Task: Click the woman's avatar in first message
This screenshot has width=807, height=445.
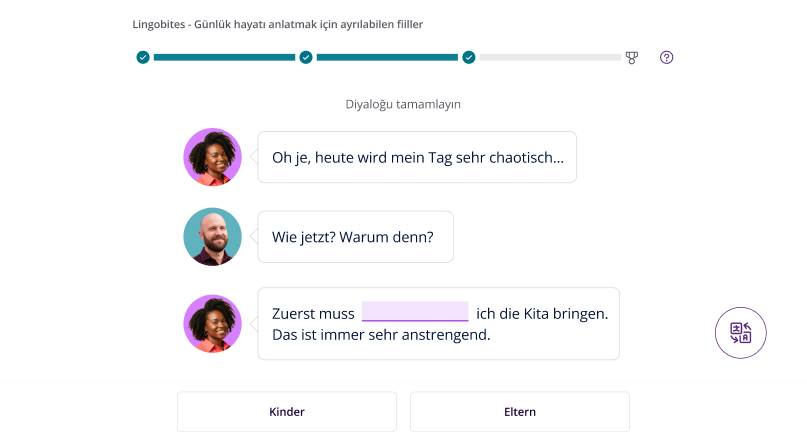Action: tap(213, 157)
